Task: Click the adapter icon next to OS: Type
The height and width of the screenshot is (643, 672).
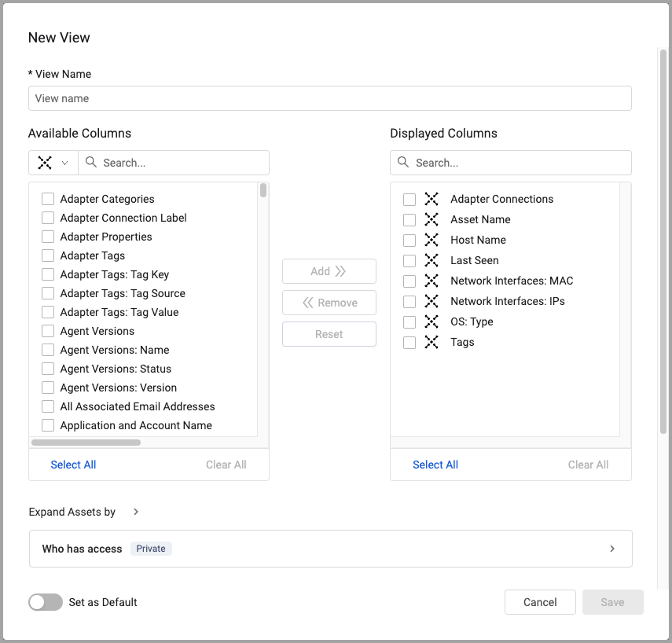Action: (x=431, y=321)
